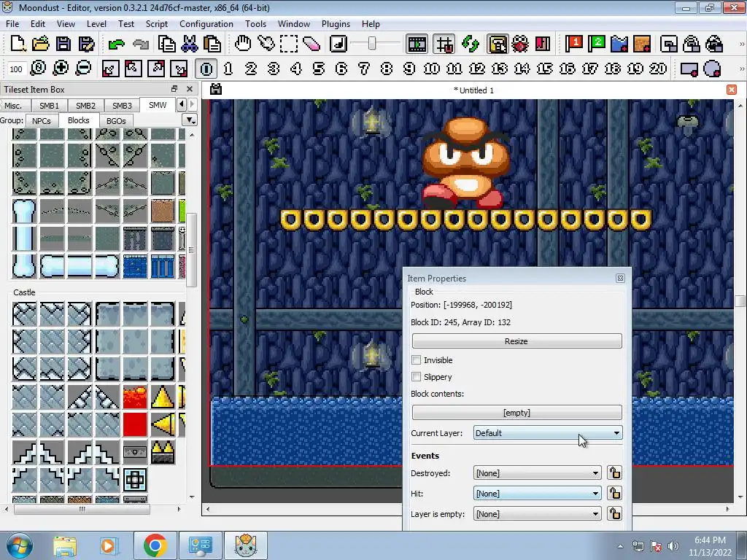Select the solid red Castle block tile
Image resolution: width=747 pixels, height=560 pixels.
[x=135, y=424]
